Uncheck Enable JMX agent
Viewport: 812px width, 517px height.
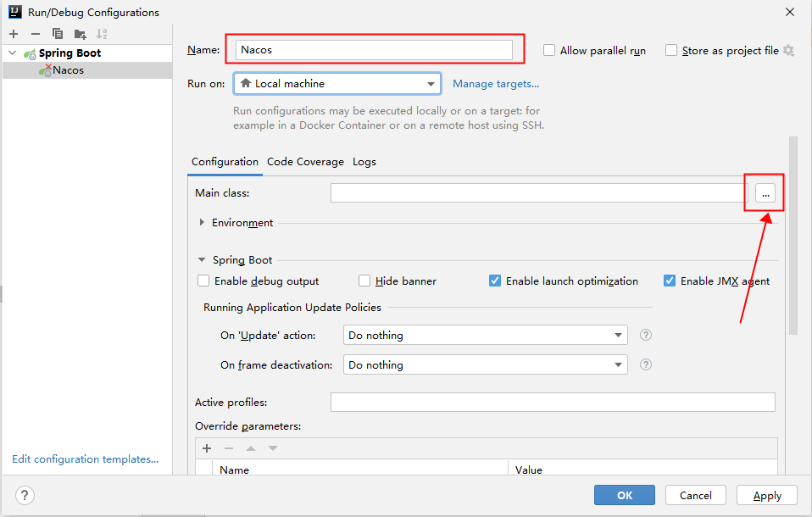pos(670,281)
